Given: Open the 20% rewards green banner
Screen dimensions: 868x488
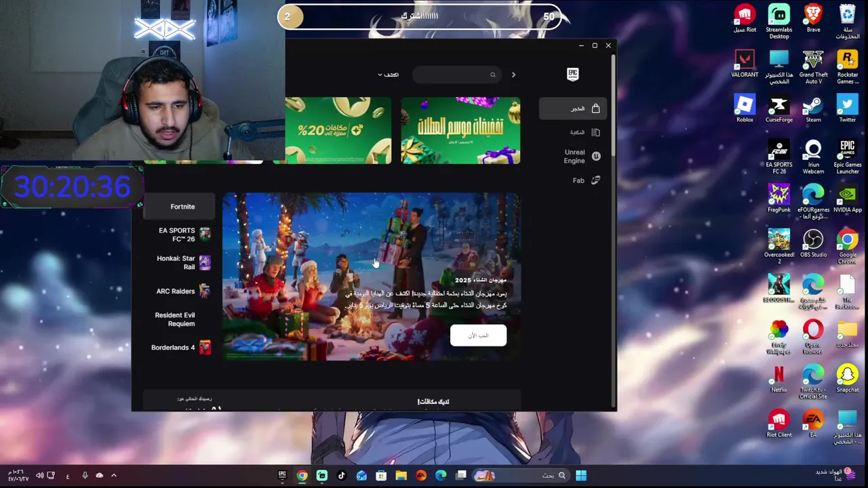Looking at the screenshot, I should point(338,130).
